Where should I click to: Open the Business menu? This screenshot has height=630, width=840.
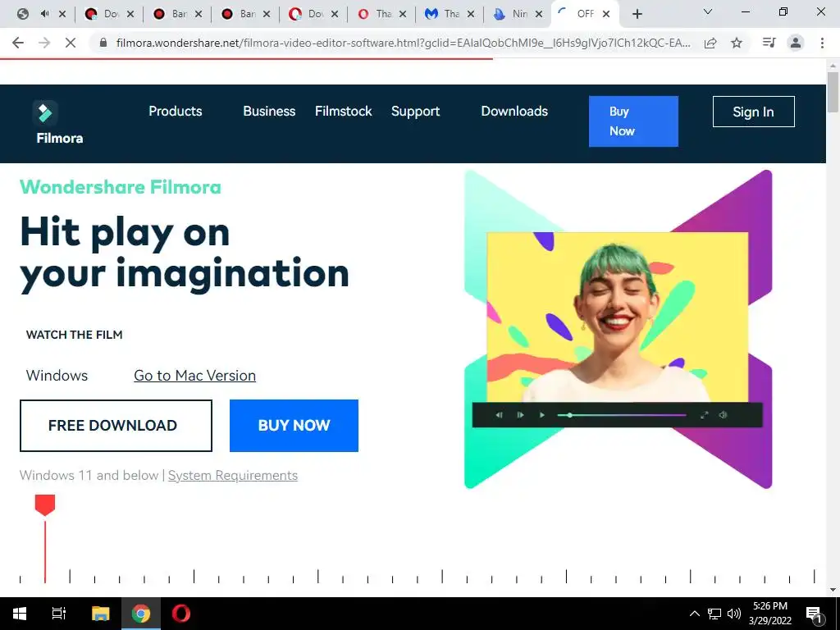[269, 111]
